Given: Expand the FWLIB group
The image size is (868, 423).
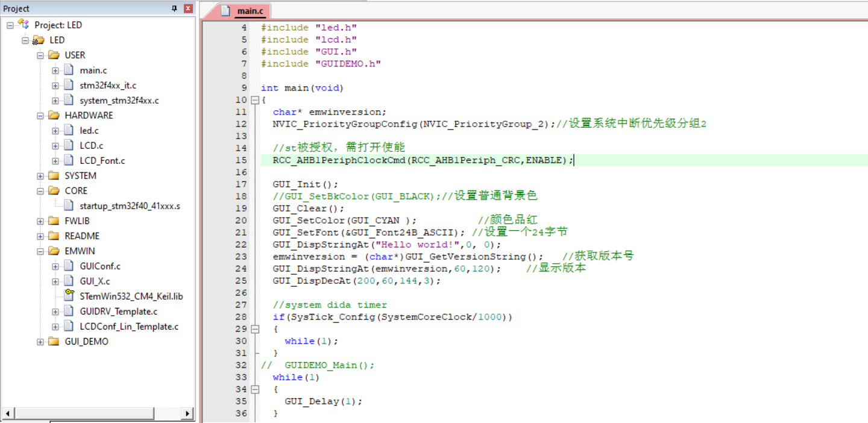Looking at the screenshot, I should coord(40,221).
